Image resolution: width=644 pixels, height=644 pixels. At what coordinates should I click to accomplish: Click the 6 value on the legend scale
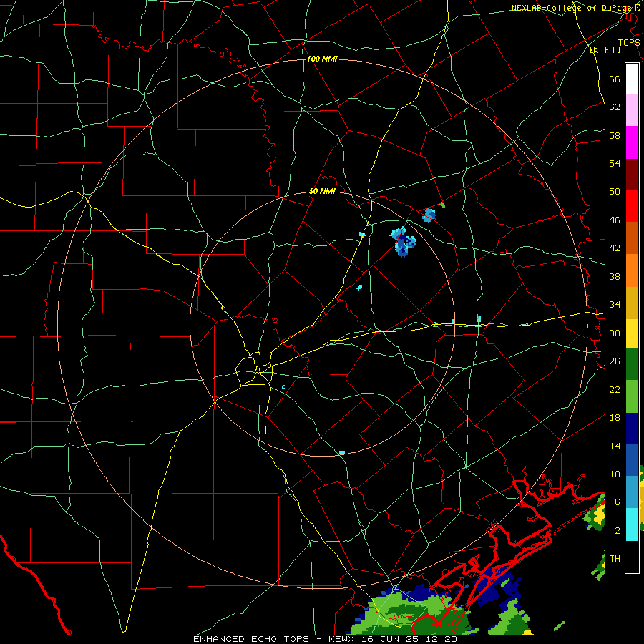pyautogui.click(x=618, y=502)
